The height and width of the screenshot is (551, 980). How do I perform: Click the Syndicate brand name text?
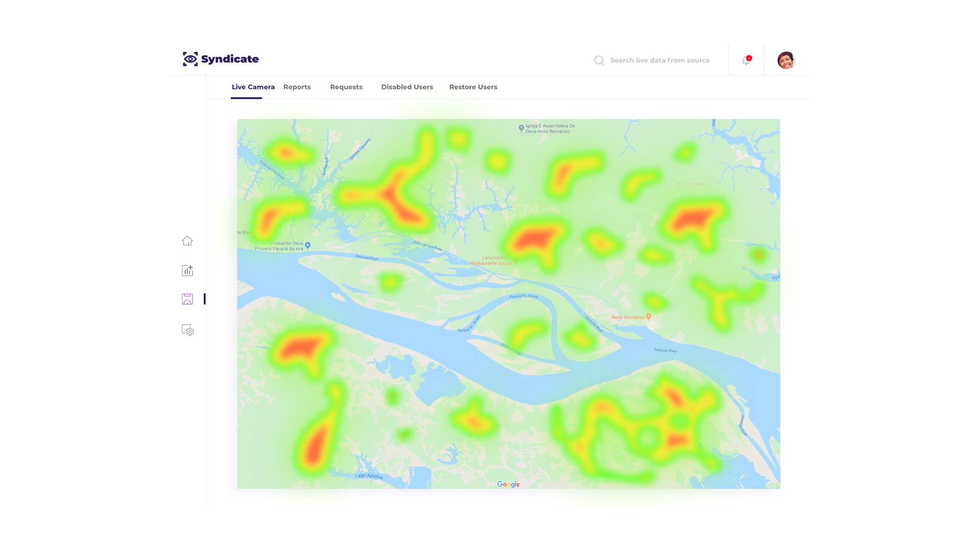pos(230,59)
